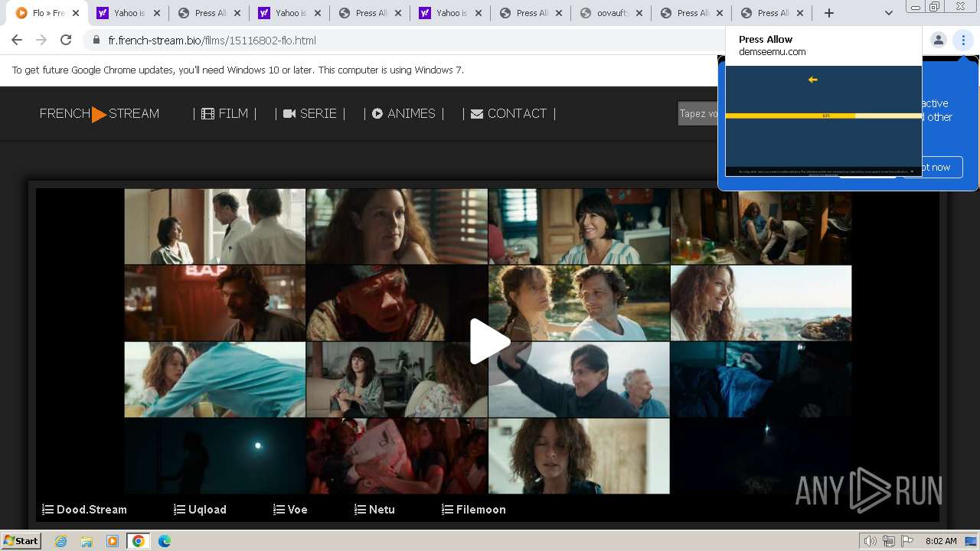Open File Explorer from taskbar
Screen dimensions: 980x551
[x=87, y=541]
